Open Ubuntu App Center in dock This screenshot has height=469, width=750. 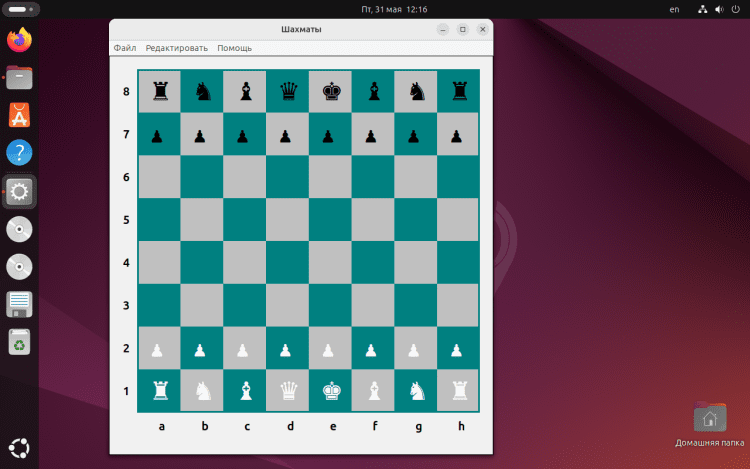coord(19,115)
